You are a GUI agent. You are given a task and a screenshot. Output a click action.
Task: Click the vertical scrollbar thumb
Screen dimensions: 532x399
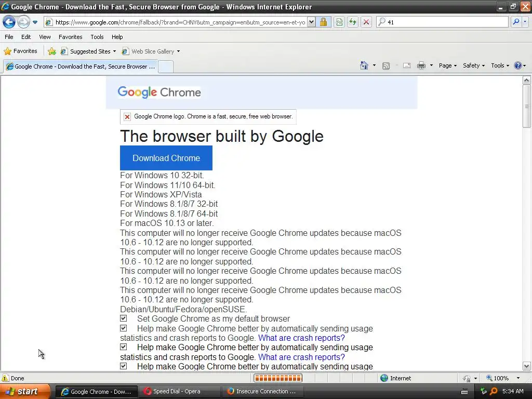[x=527, y=106]
